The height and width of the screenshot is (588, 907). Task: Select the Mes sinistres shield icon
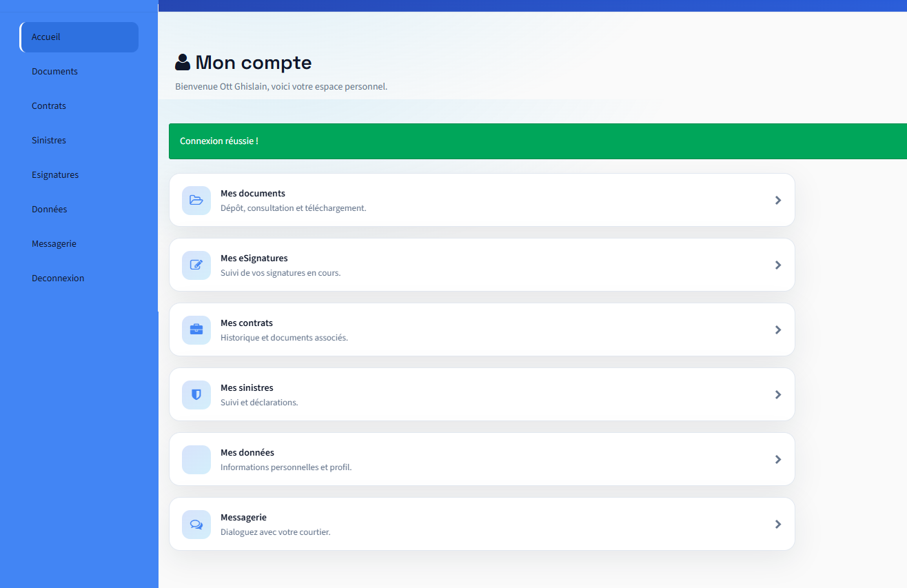[x=196, y=394]
